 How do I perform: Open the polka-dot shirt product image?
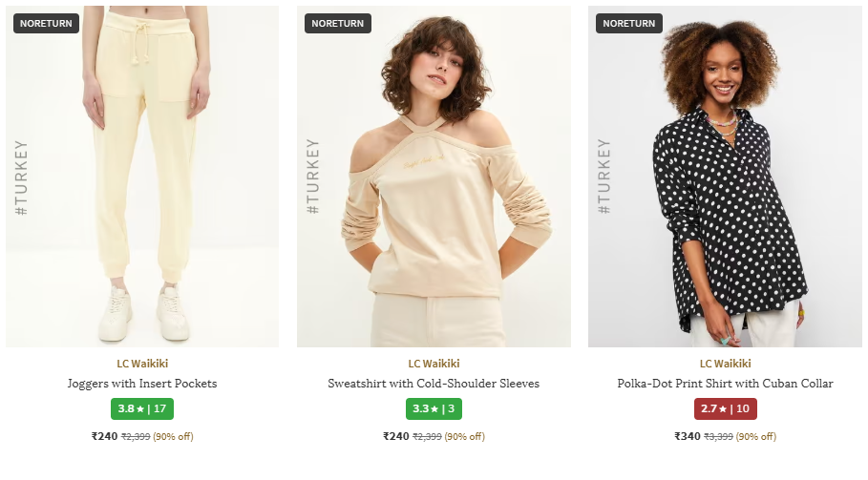726,177
